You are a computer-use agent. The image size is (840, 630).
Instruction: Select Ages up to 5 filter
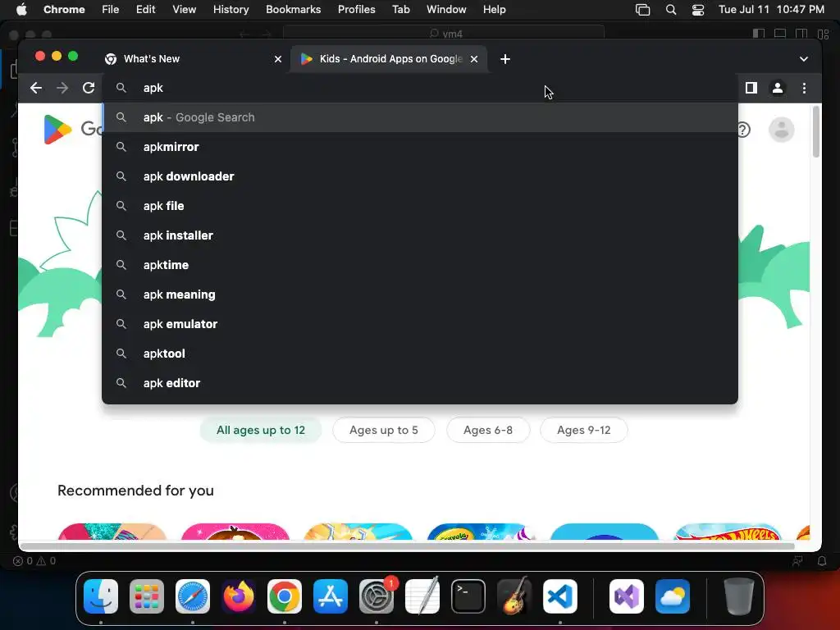tap(384, 430)
